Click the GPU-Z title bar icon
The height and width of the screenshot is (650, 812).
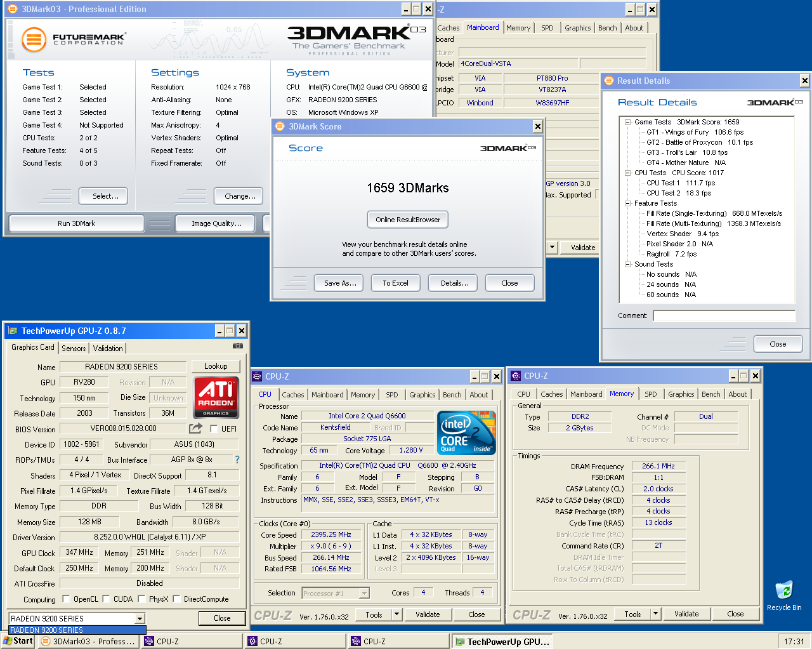(x=13, y=331)
